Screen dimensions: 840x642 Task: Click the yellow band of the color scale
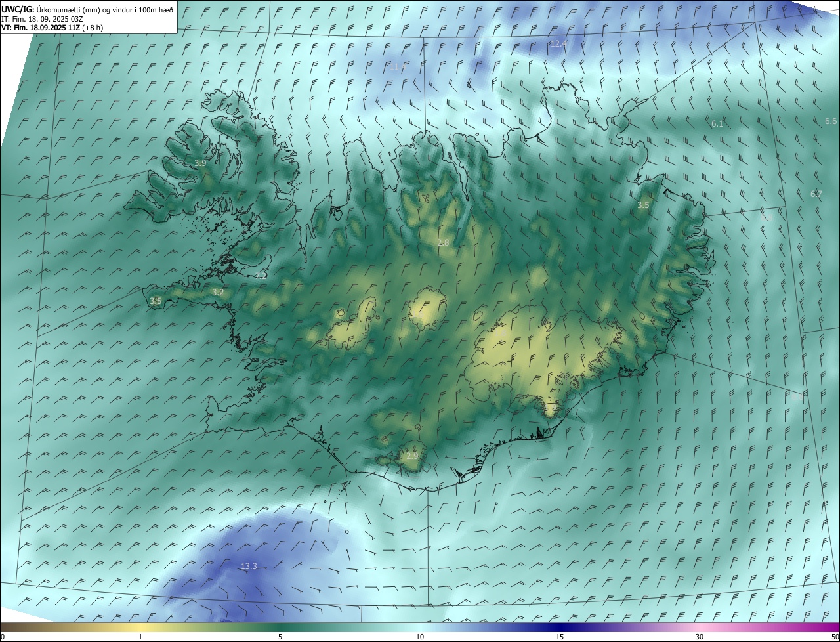[x=140, y=627]
